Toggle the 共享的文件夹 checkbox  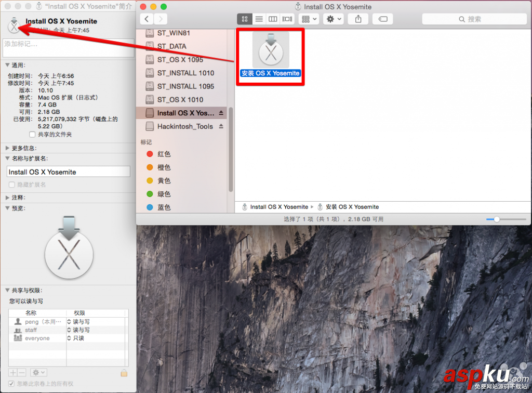click(x=32, y=135)
